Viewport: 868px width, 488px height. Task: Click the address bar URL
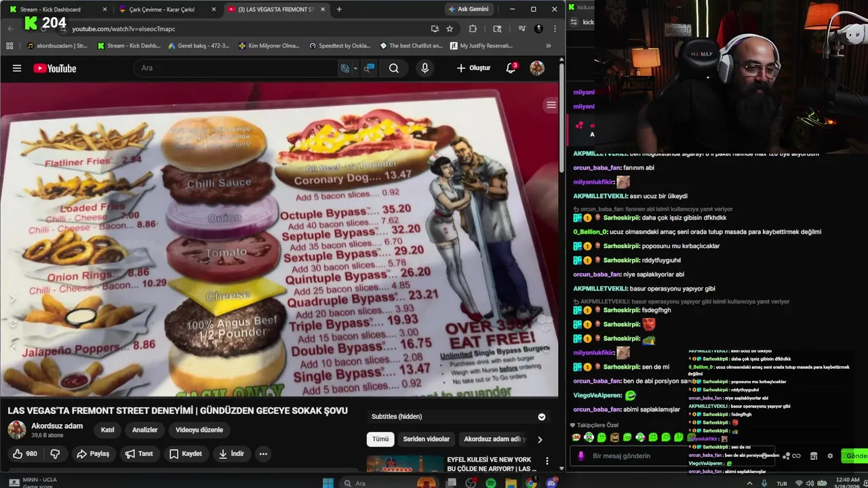[x=123, y=28]
